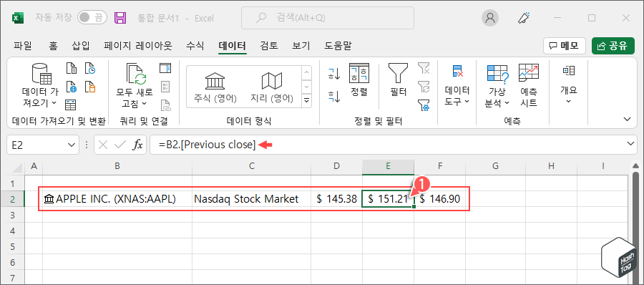
Task: Open the What-If Analysis (가상 분석) dropdown
Action: tap(497, 85)
